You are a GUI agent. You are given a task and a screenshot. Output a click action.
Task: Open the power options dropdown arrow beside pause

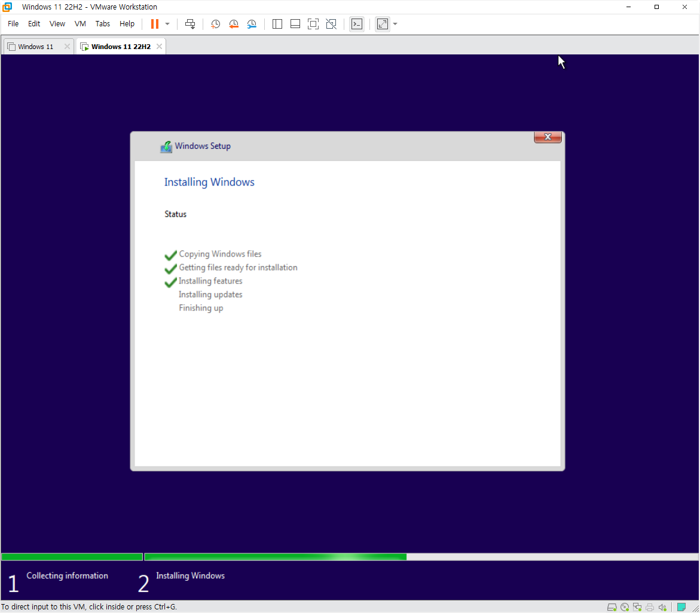(x=167, y=24)
